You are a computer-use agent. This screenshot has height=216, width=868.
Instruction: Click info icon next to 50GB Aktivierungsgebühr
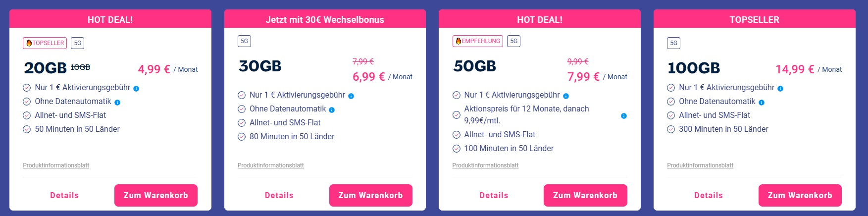coord(566,96)
